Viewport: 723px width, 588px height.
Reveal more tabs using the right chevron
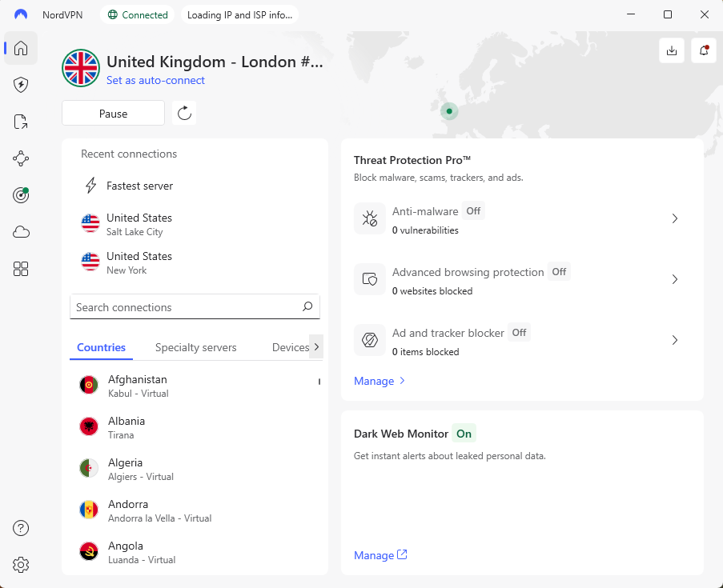coord(315,346)
